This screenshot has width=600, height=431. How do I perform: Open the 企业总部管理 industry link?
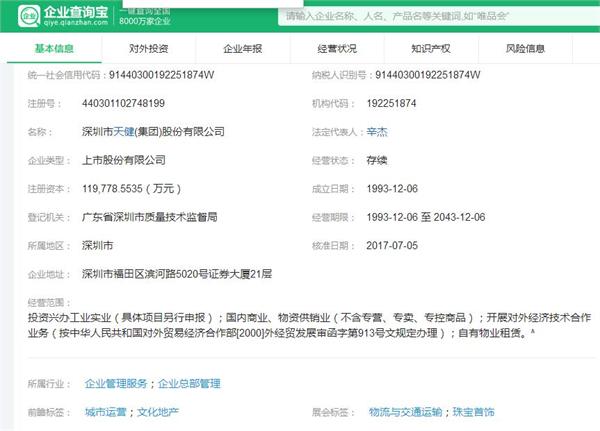189,384
